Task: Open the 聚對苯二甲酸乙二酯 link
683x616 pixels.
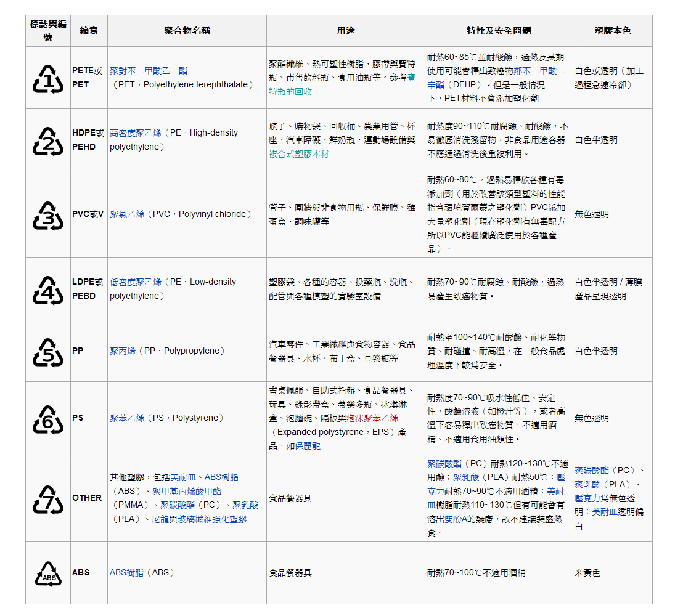Action: [149, 71]
